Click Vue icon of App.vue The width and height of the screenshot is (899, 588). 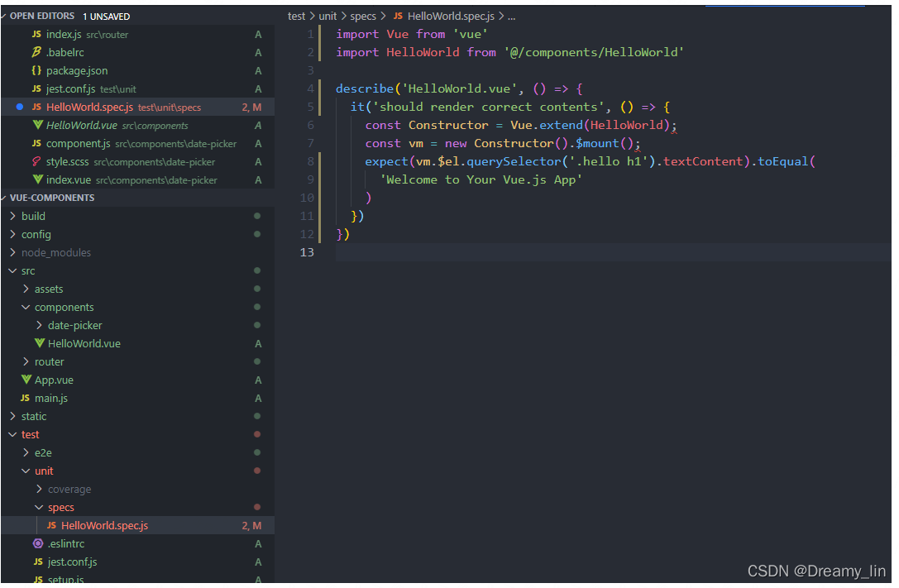(26, 380)
